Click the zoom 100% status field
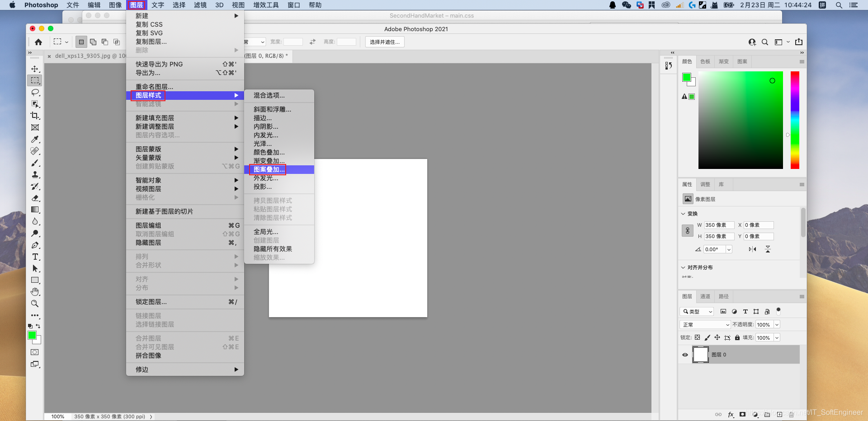 57,416
